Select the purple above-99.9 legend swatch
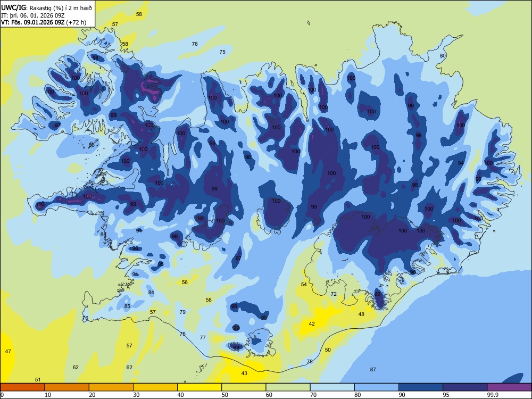The image size is (532, 399). 509,387
